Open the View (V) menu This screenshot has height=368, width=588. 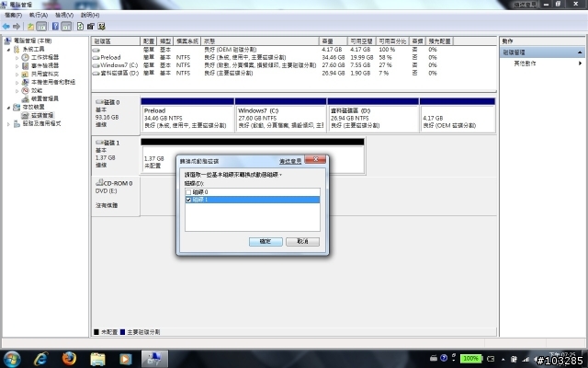(x=63, y=15)
